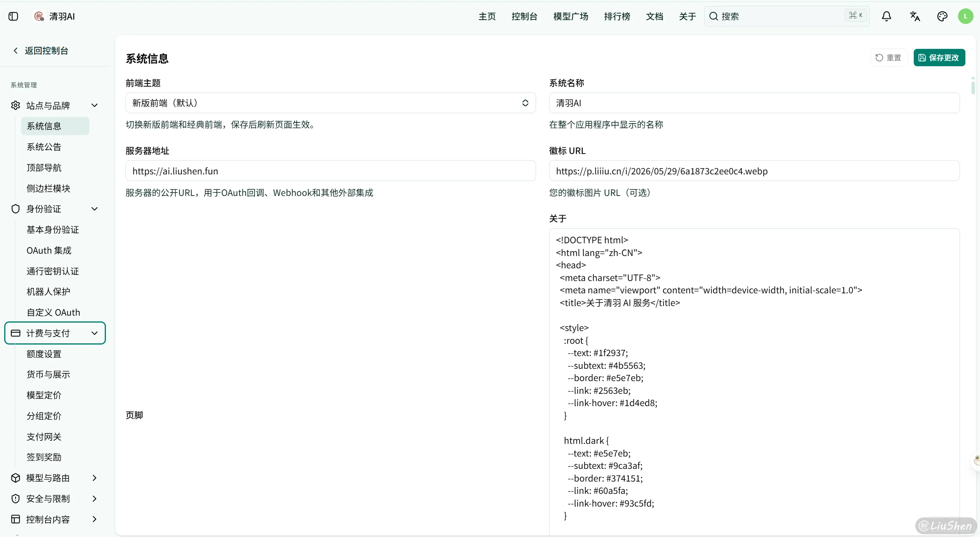
Task: Open 排行榜 from top navigation
Action: (617, 16)
